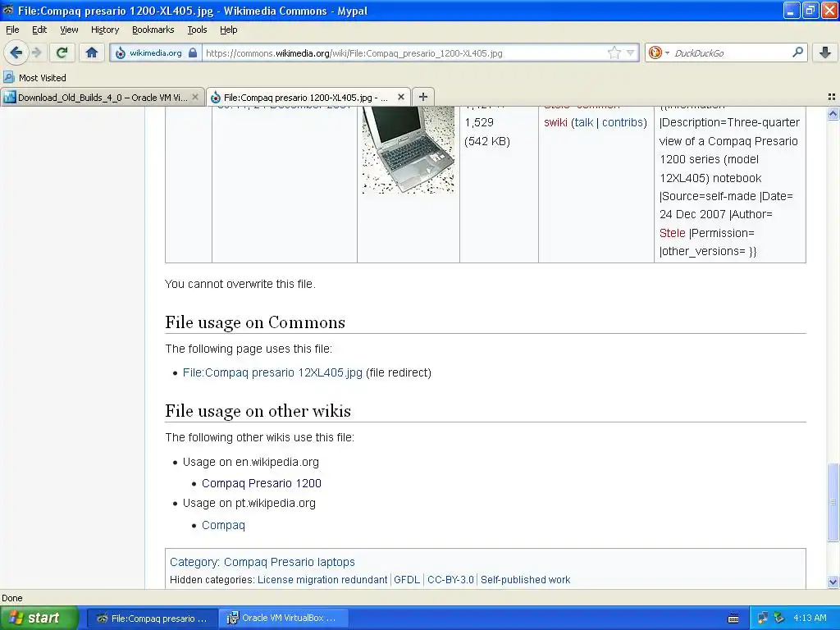Click the vertical scrollbar thumb

(x=833, y=502)
